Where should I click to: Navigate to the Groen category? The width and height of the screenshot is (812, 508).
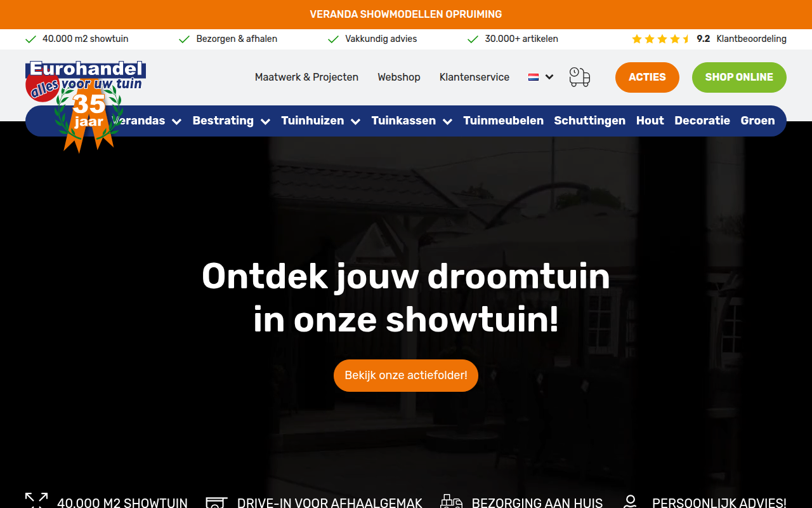(757, 121)
